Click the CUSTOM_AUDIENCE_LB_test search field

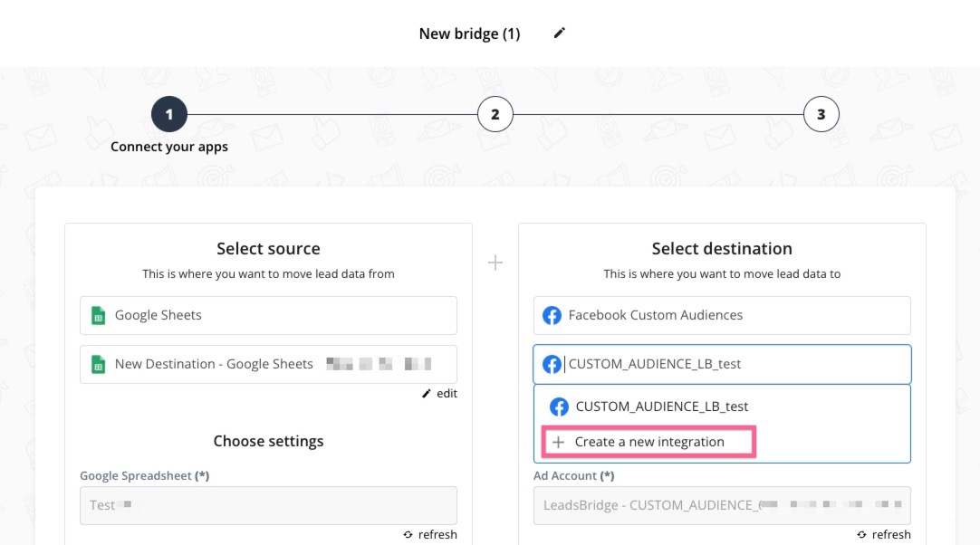[x=722, y=364]
